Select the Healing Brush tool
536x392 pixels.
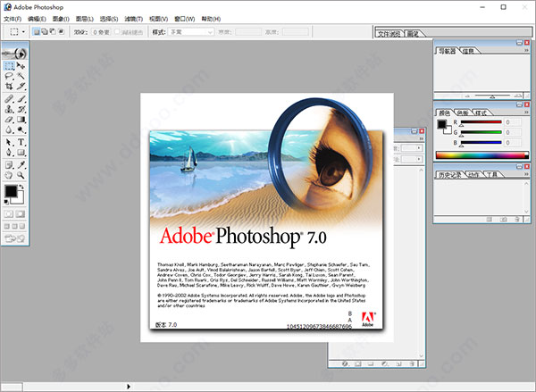coord(9,99)
